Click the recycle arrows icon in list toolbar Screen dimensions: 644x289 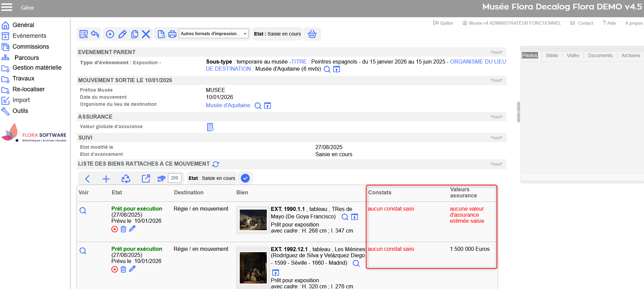point(126,178)
